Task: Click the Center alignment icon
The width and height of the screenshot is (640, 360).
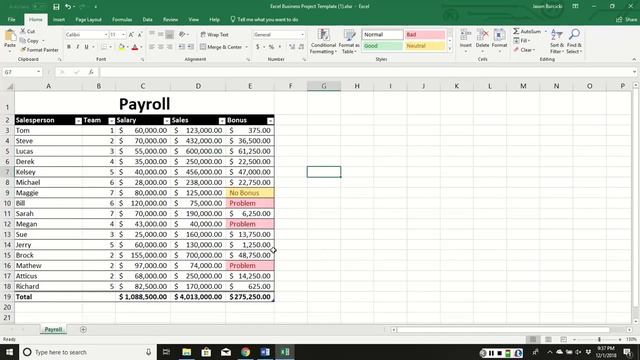Action: click(x=161, y=47)
